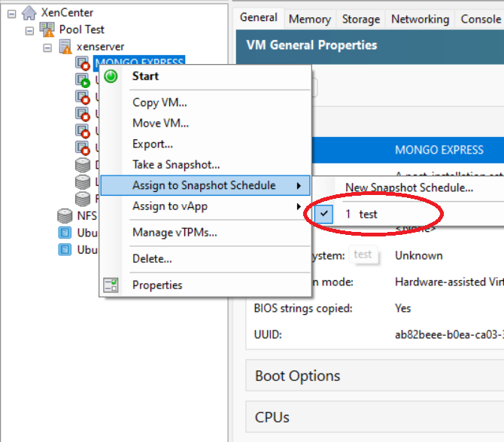
Task: Click the Unknown operating system value
Action: pyautogui.click(x=418, y=256)
